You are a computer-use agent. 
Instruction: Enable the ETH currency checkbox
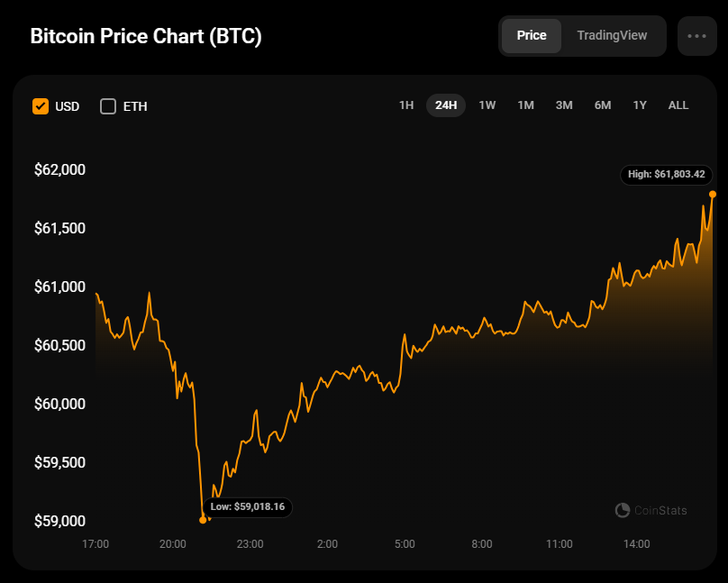point(108,106)
